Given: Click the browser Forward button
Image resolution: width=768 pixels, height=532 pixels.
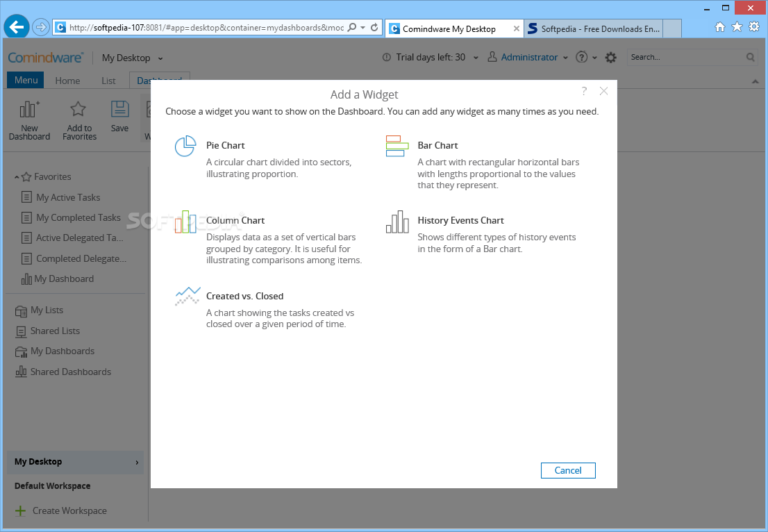Looking at the screenshot, I should 41,27.
